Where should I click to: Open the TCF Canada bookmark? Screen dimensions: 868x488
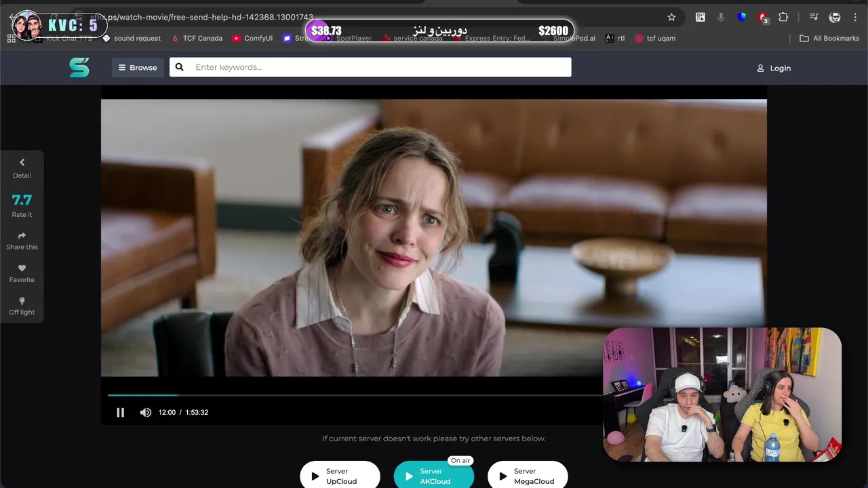pos(197,38)
